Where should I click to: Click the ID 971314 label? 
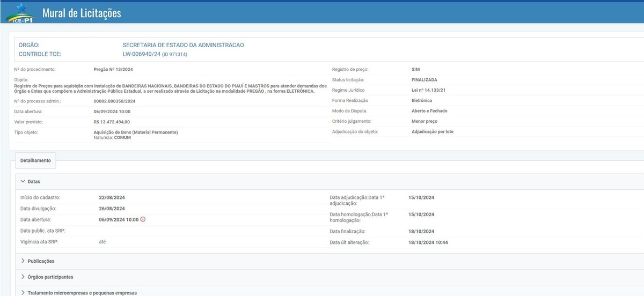coord(175,55)
